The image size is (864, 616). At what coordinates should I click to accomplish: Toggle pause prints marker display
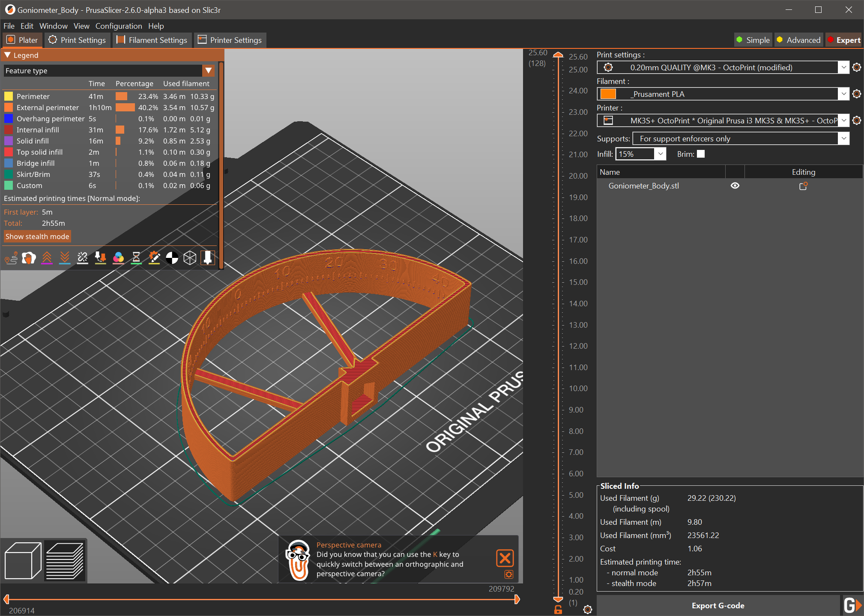[137, 257]
